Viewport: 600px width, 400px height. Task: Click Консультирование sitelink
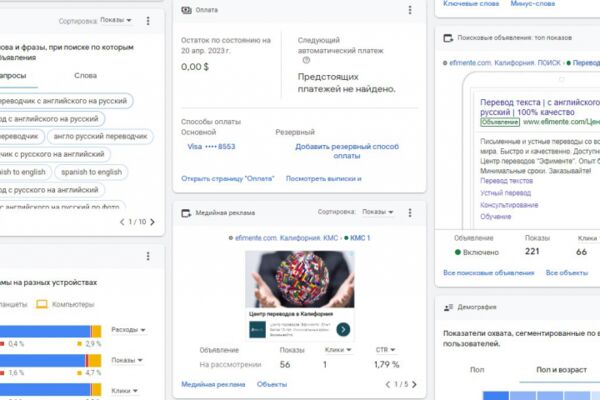509,205
